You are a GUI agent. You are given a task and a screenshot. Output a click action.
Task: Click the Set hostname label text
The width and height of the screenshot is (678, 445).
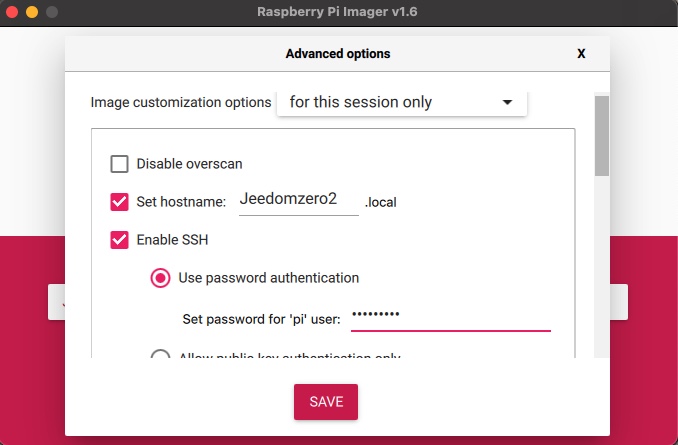[x=181, y=202]
